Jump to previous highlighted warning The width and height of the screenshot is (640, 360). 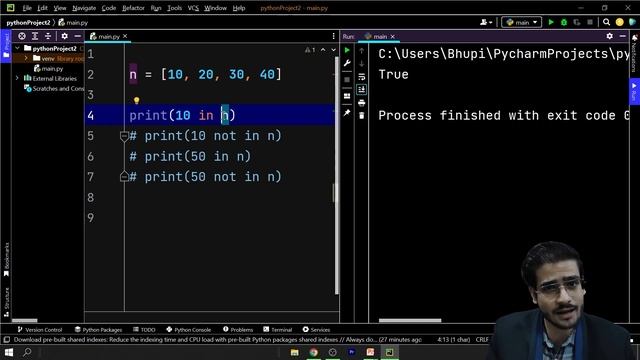pyautogui.click(x=323, y=50)
